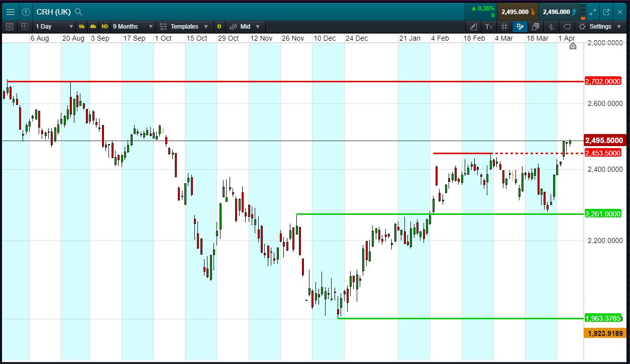Click the layout selection grid icon

click(x=25, y=27)
